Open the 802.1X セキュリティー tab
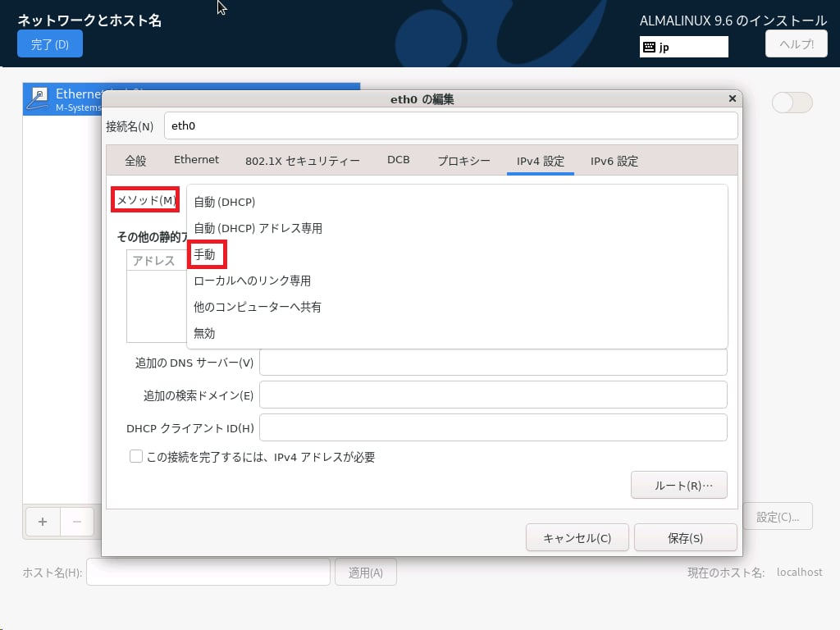840x630 pixels. [302, 161]
